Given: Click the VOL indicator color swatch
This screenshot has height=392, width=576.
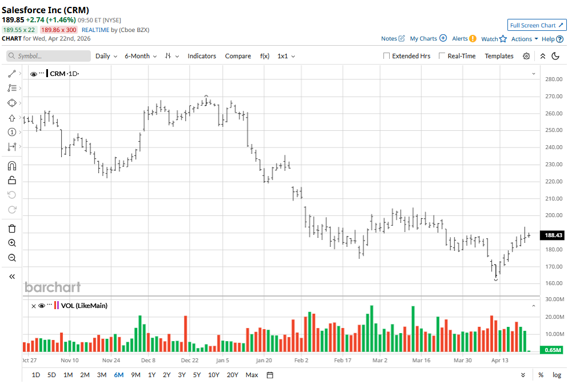Looking at the screenshot, I should pos(56,305).
